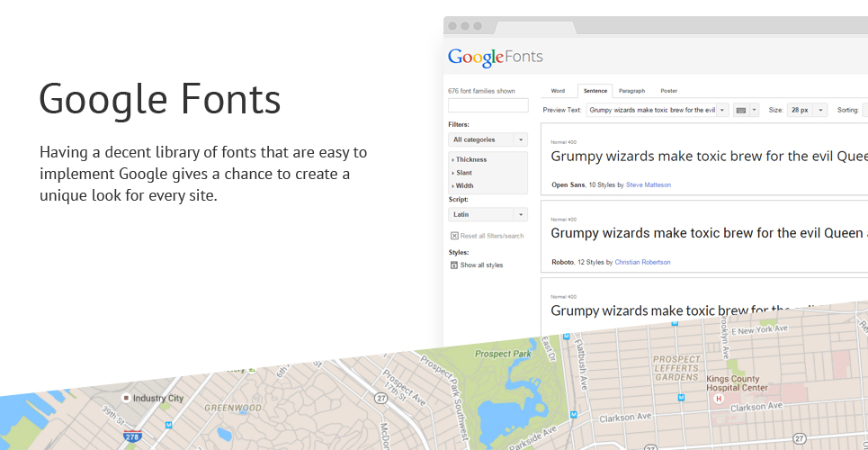Click the Greenwood map label
The image size is (868, 450).
pos(232,408)
